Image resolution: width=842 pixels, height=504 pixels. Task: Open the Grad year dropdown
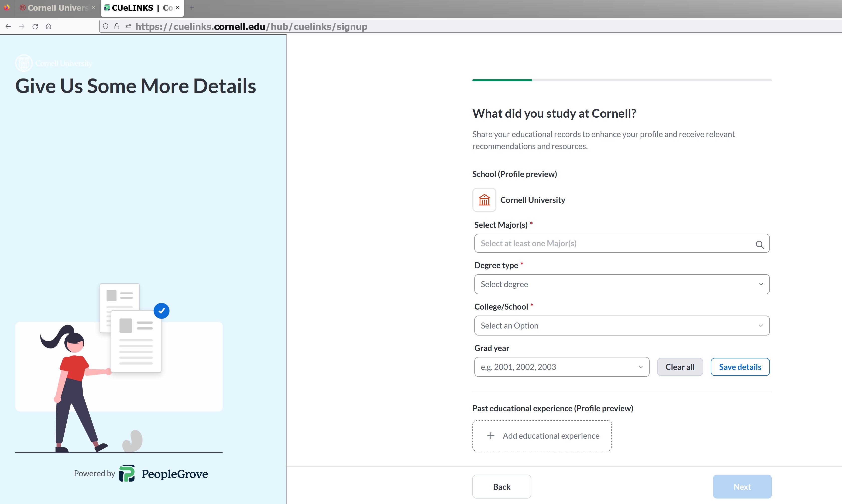561,367
